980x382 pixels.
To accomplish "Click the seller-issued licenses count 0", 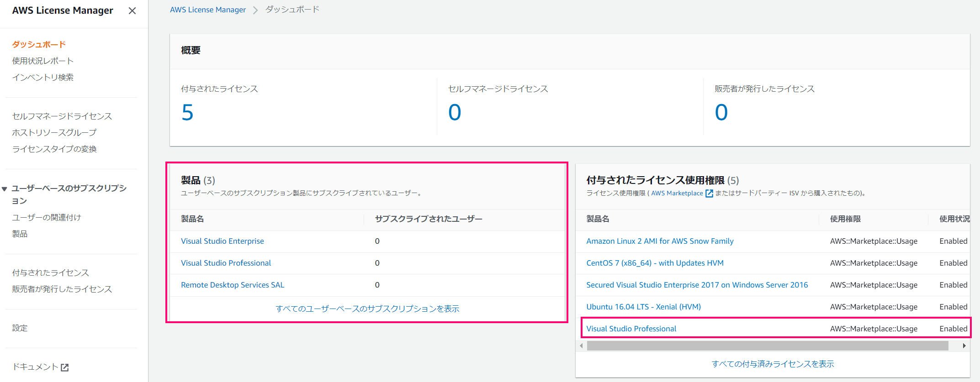I will point(721,112).
